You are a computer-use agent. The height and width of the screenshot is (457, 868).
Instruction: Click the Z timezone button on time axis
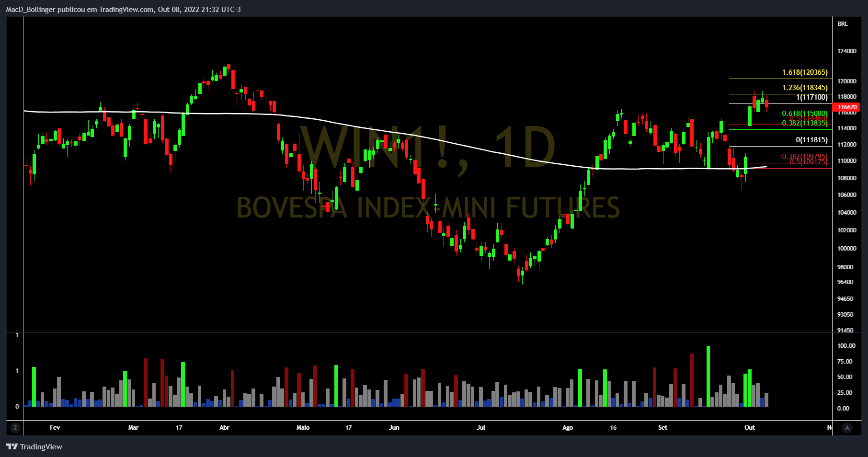pos(15,428)
